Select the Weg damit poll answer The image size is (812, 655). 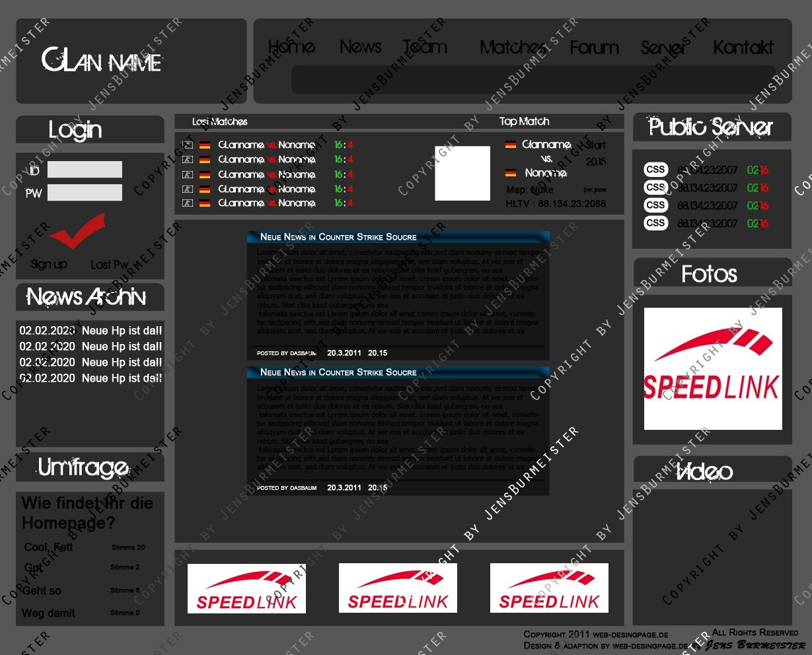pyautogui.click(x=48, y=613)
